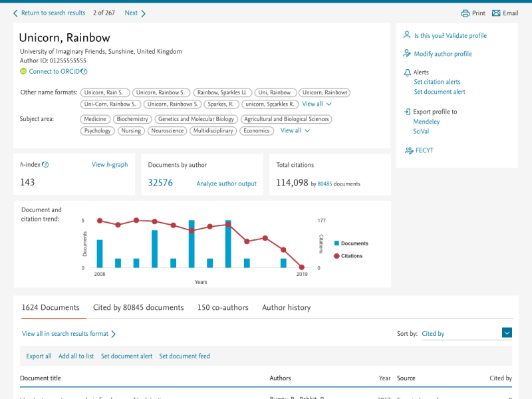Click the green ORCID logo icon
Image resolution: width=532 pixels, height=399 pixels.
pos(23,71)
